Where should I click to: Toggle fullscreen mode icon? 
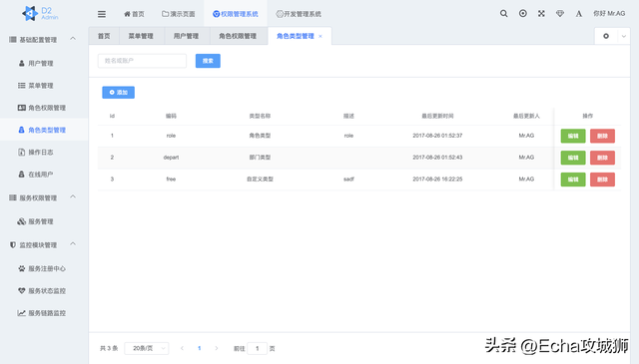[541, 13]
